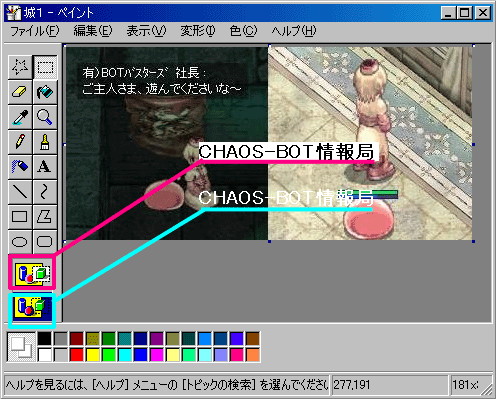
Task: Select the Magnifier tool
Action: pyautogui.click(x=45, y=117)
